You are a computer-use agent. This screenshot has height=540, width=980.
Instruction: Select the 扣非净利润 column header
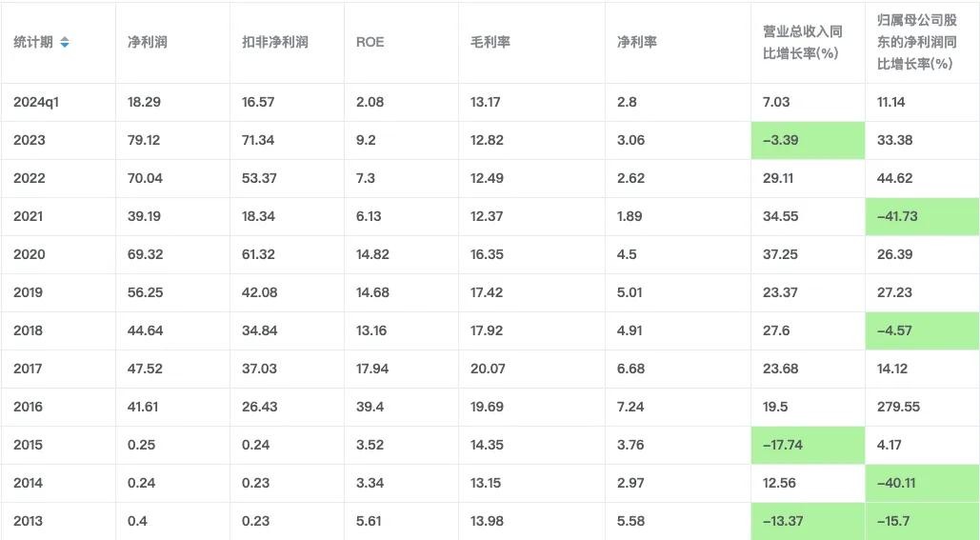click(275, 43)
